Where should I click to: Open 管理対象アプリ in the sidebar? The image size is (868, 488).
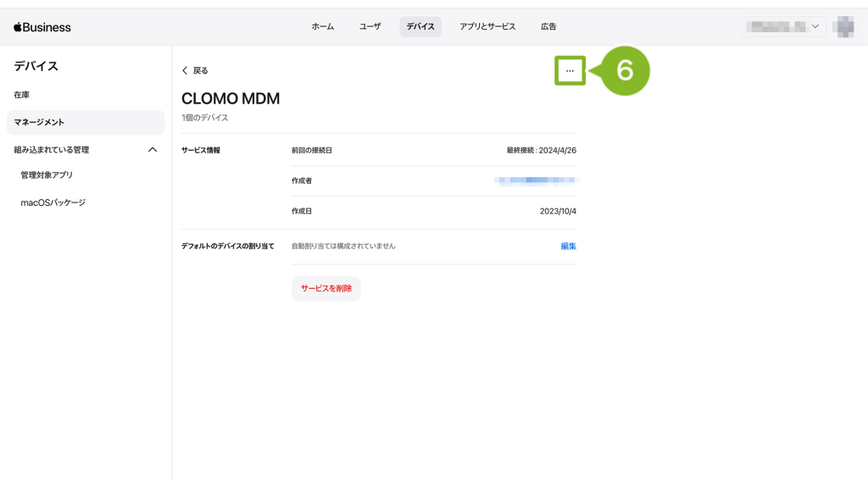click(x=47, y=175)
